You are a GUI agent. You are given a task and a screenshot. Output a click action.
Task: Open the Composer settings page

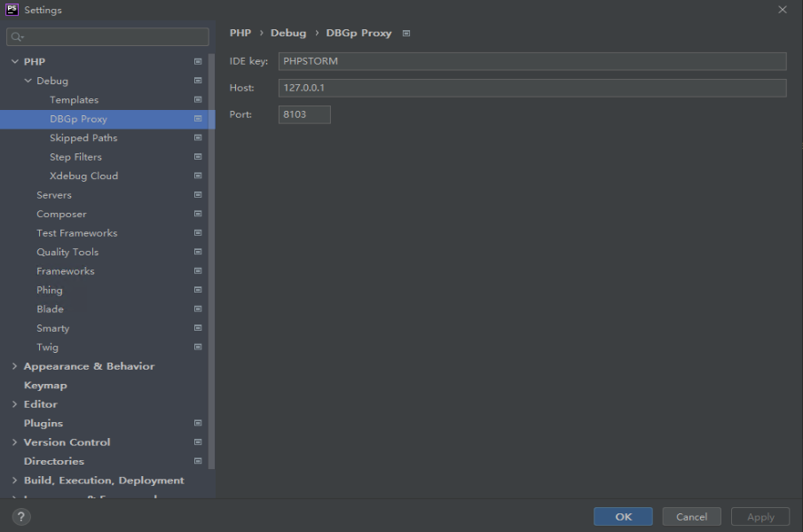coord(61,214)
